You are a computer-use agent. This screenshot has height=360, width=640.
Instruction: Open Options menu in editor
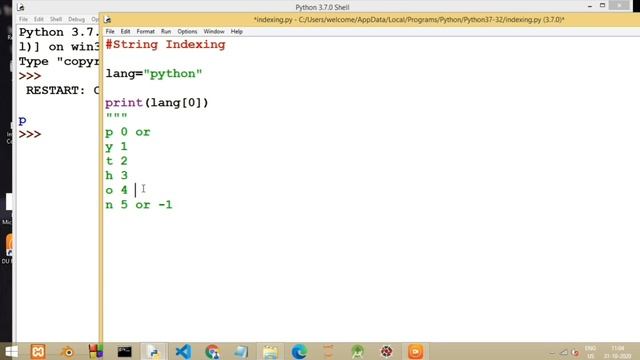pos(187,31)
